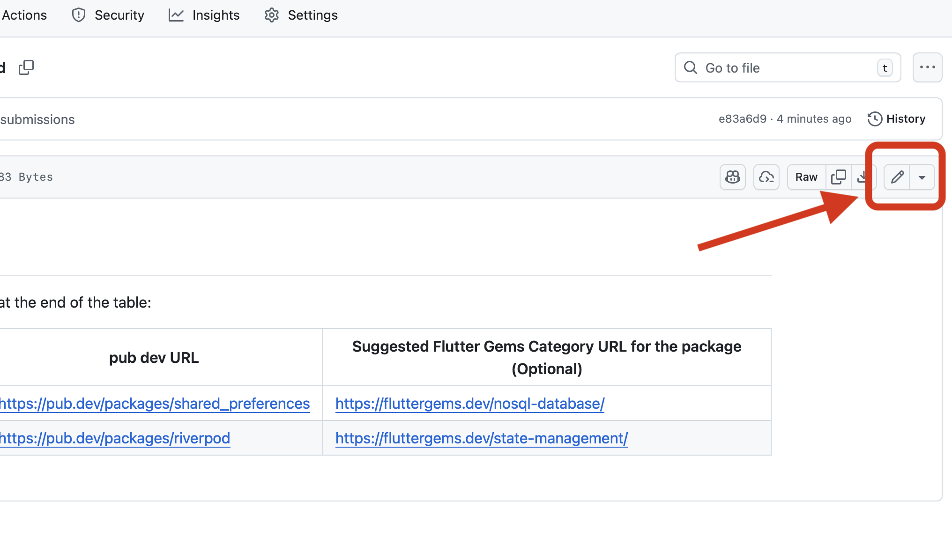Image resolution: width=952 pixels, height=560 pixels.
Task: Click the Security shield icon
Action: (x=79, y=15)
